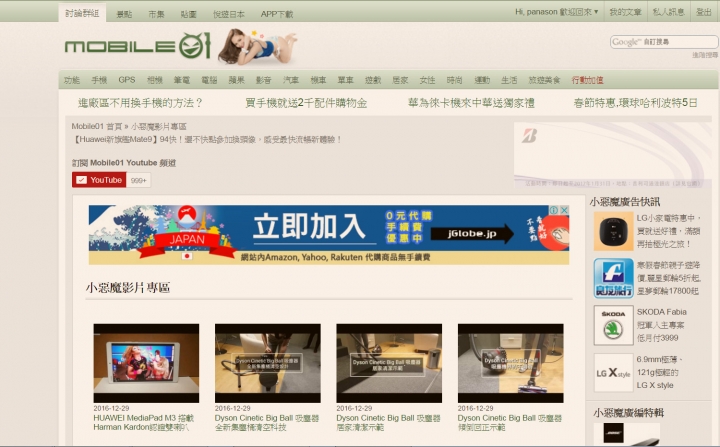720x447 pixels.
Task: Open the 景點 tab
Action: coord(124,14)
